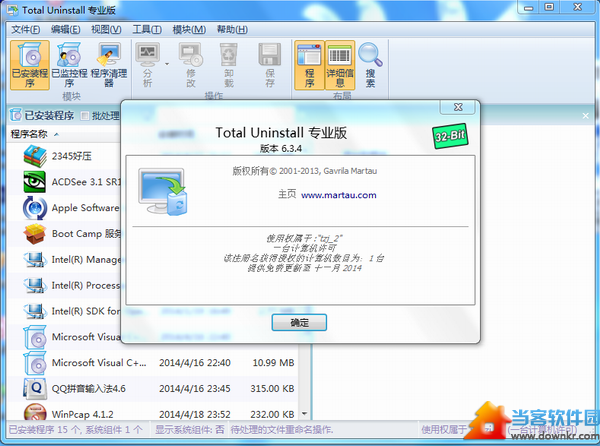The image size is (600, 446).
Task: Click the 10.99 MB size cell
Action: [273, 363]
